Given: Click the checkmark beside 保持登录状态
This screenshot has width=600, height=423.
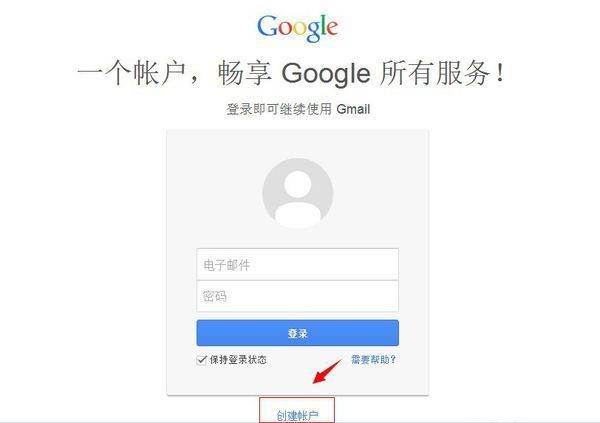Looking at the screenshot, I should [x=201, y=360].
